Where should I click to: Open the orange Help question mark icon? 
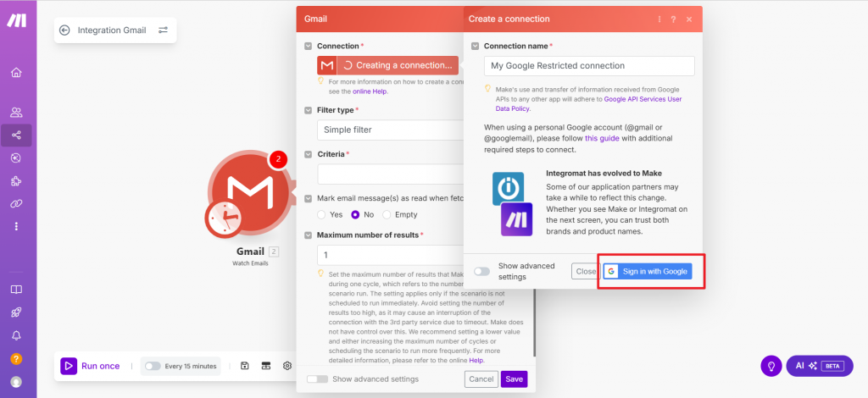[x=16, y=359]
